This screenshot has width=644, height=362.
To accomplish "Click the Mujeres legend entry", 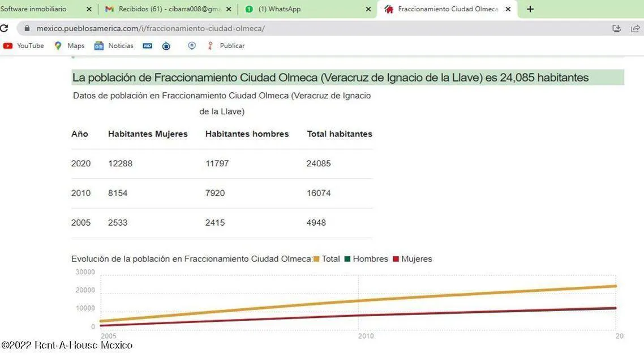I will 413,259.
